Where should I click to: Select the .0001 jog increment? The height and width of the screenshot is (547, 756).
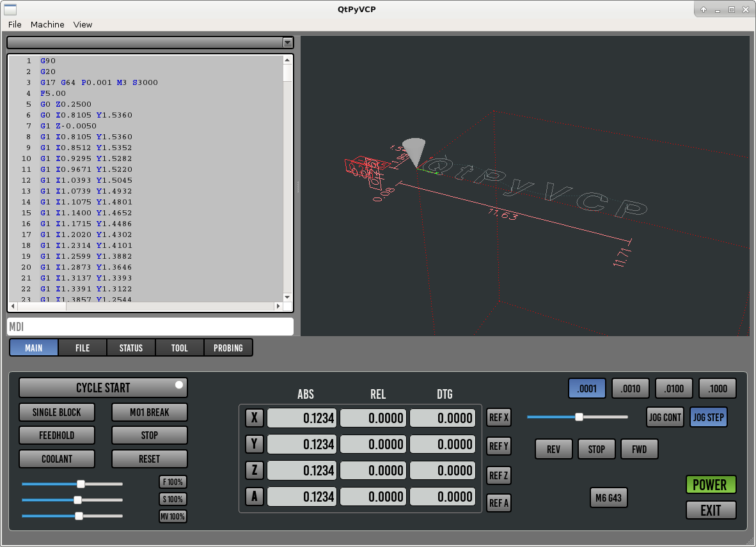point(587,389)
